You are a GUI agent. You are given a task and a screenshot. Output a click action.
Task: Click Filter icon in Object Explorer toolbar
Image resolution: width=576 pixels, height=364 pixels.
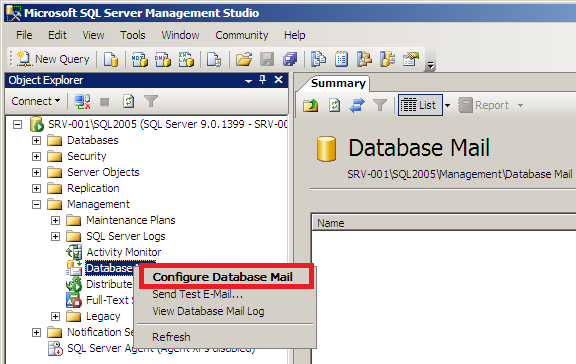[151, 101]
